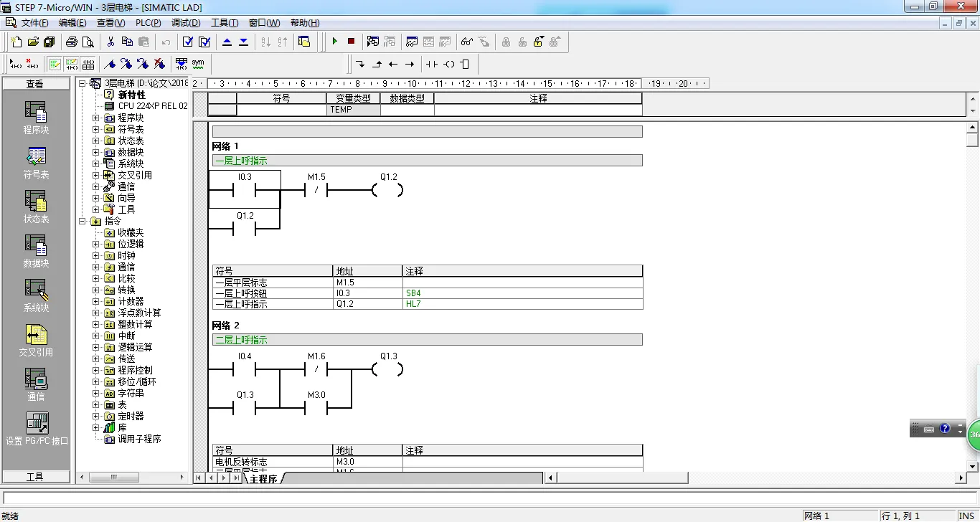Click the 查看 header button in navigation bar
The image size is (980, 522).
click(35, 84)
